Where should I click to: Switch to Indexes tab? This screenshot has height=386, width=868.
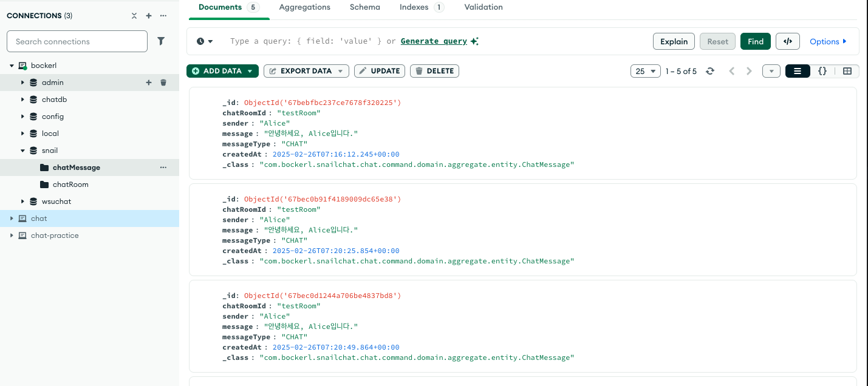point(422,7)
